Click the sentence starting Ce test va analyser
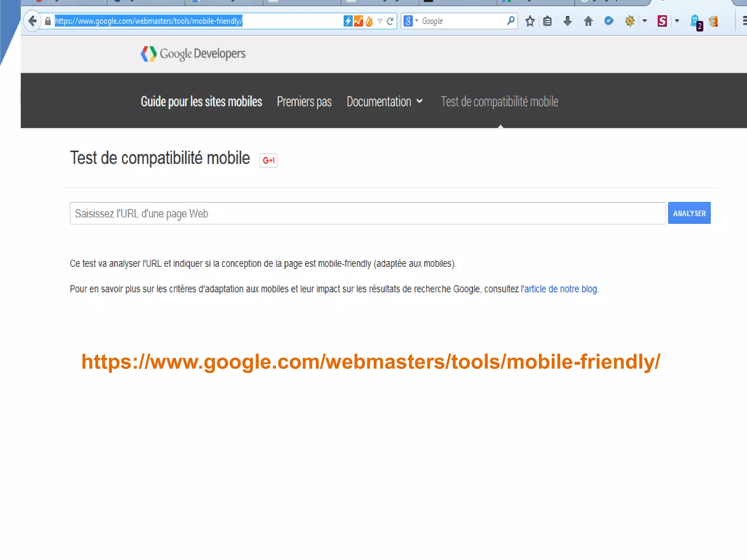Screen dimensions: 747x560 click(263, 264)
